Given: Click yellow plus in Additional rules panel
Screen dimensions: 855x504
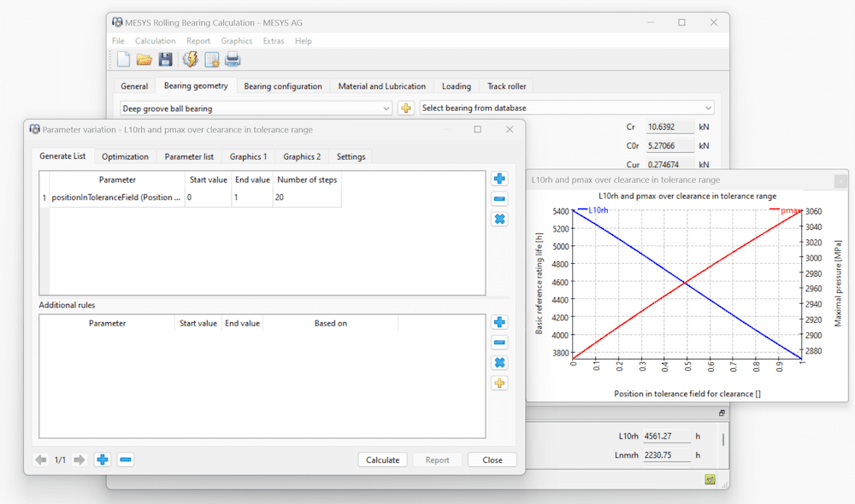Looking at the screenshot, I should [499, 384].
